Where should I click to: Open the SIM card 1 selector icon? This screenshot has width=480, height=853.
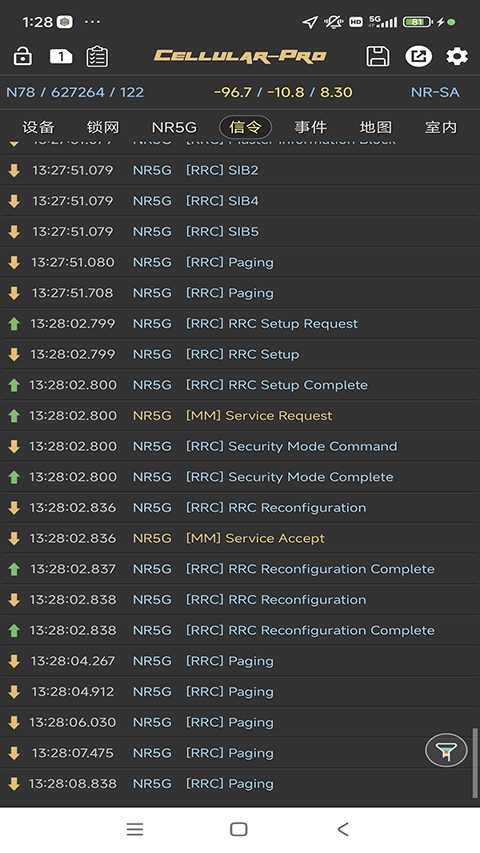click(x=61, y=57)
